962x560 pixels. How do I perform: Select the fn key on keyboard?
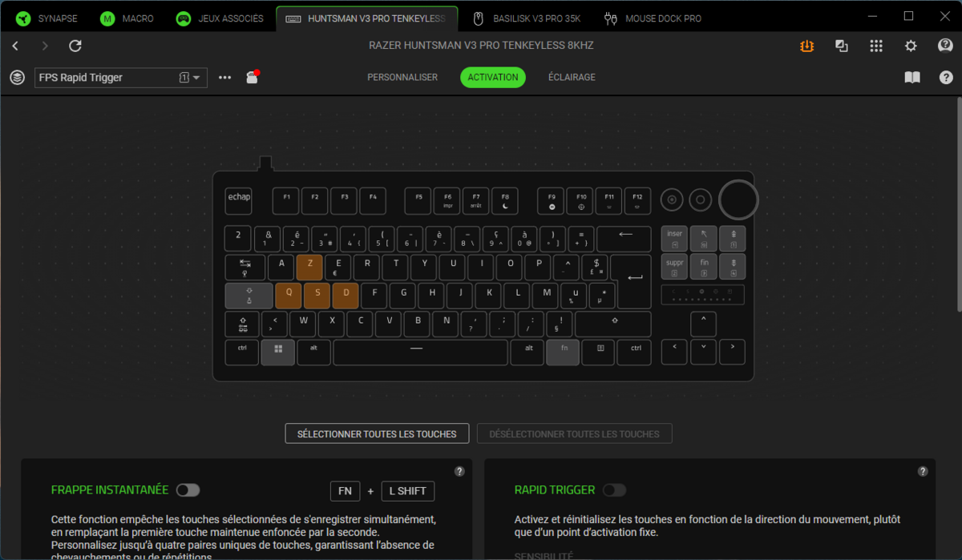(x=563, y=353)
